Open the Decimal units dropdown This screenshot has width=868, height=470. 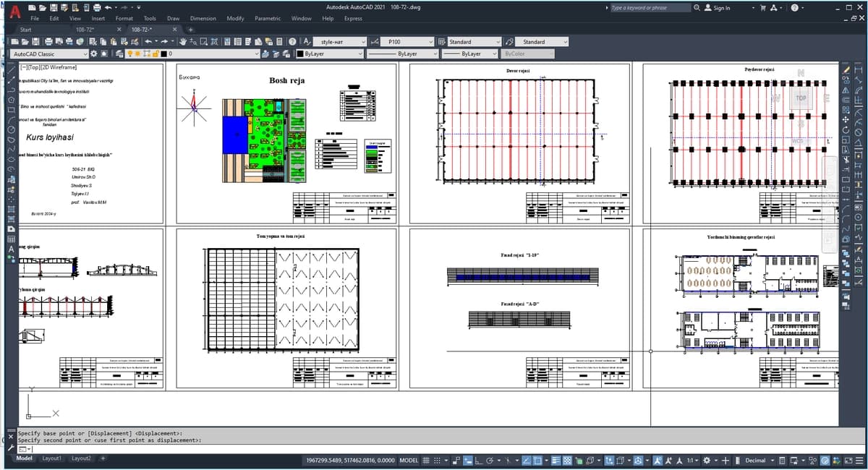click(x=758, y=460)
